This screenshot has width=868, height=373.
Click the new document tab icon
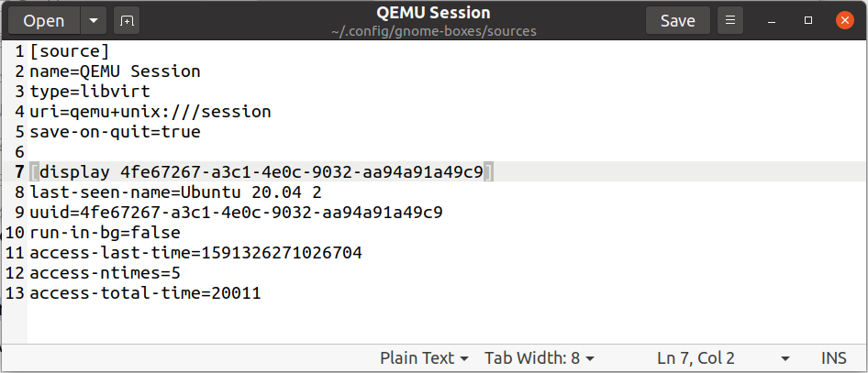point(127,20)
